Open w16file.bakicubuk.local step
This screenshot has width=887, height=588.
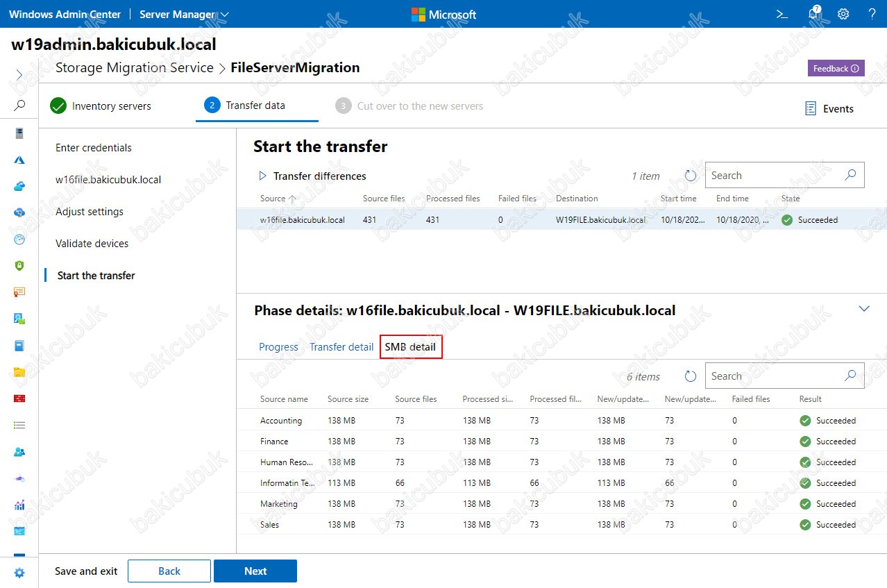coord(108,179)
